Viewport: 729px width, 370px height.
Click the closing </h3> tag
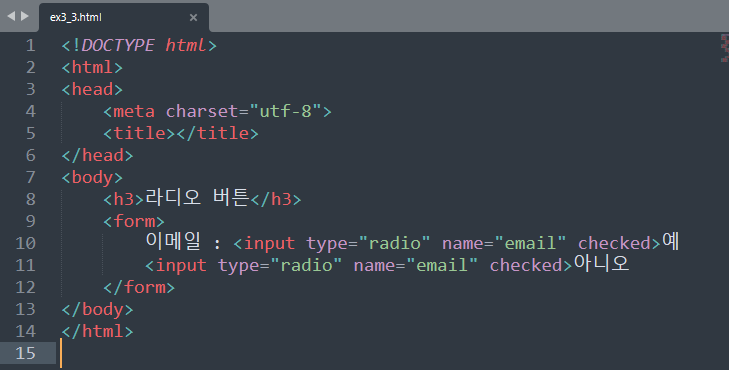[276, 199]
